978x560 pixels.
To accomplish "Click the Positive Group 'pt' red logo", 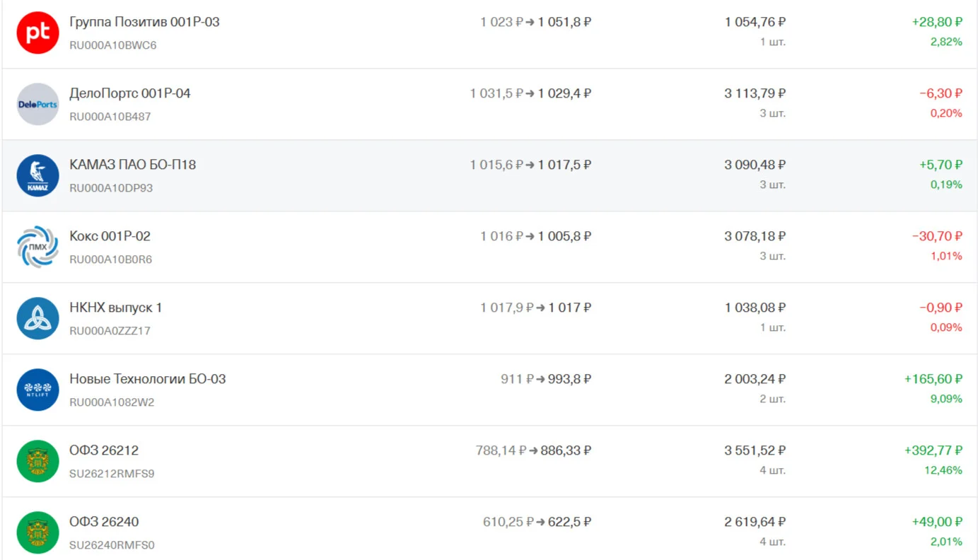I will tap(37, 33).
